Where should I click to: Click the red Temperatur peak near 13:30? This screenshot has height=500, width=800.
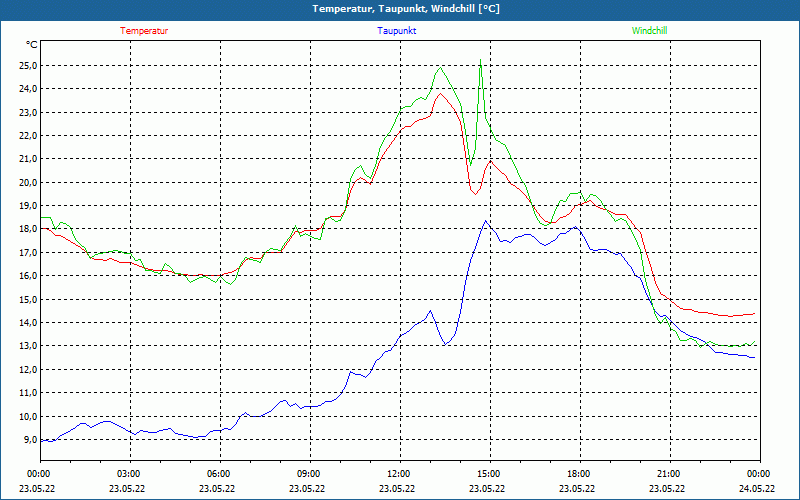(440, 93)
